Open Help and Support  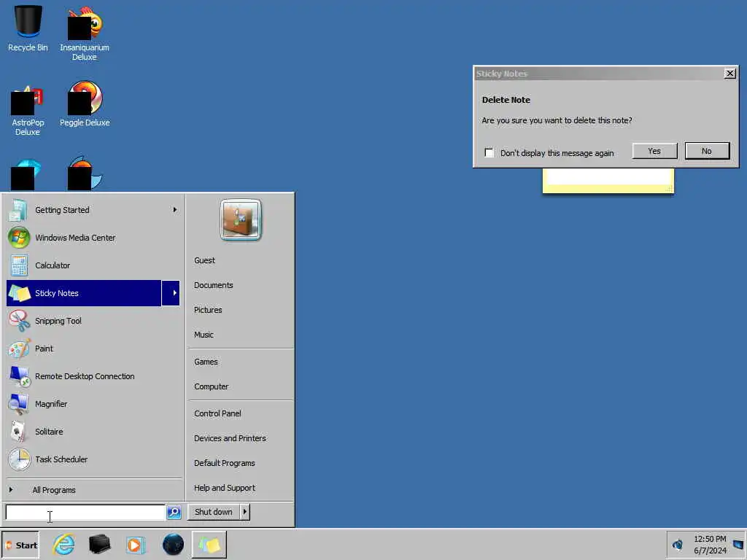click(x=225, y=488)
